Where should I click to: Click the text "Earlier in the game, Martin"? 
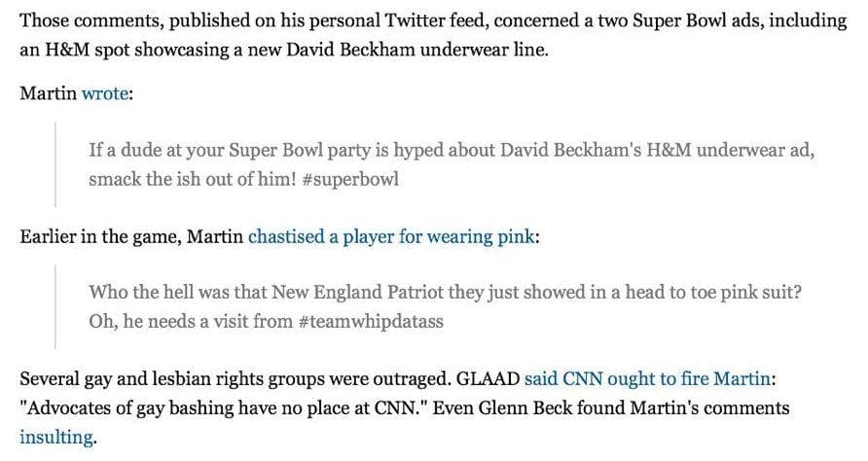pyautogui.click(x=131, y=236)
